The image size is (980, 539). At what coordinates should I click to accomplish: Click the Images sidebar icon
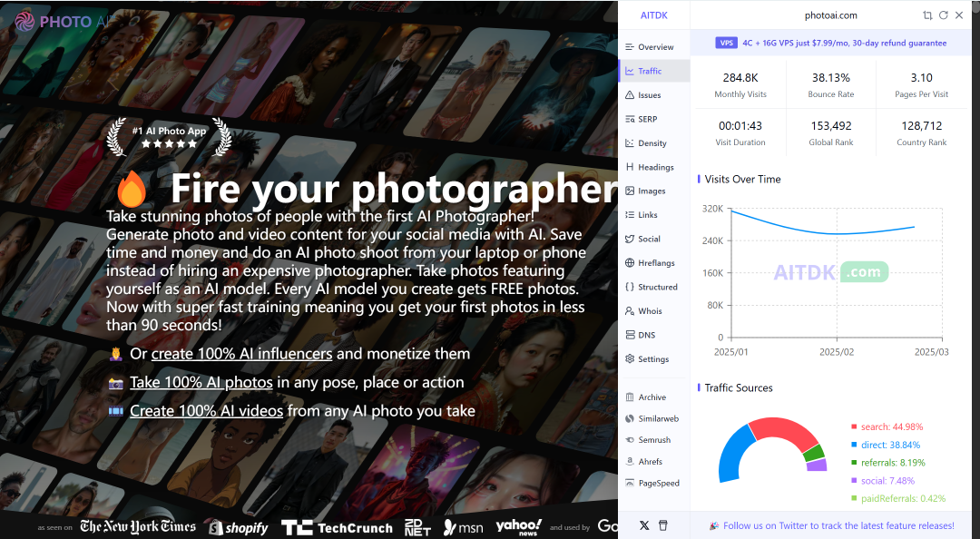(630, 191)
